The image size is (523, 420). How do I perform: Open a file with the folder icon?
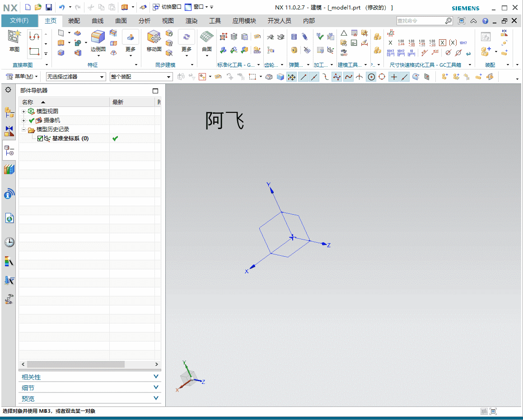pos(38,7)
